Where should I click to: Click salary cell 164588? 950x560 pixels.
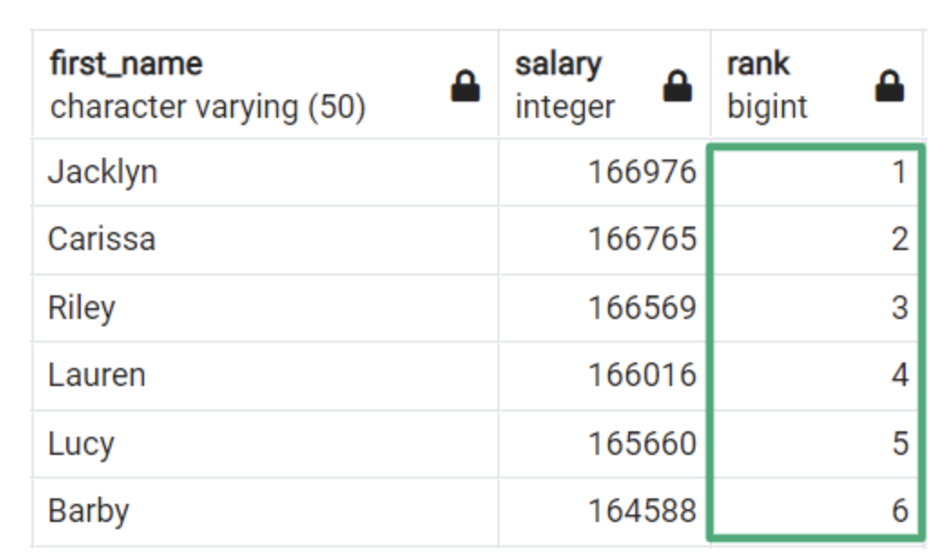[x=643, y=511]
